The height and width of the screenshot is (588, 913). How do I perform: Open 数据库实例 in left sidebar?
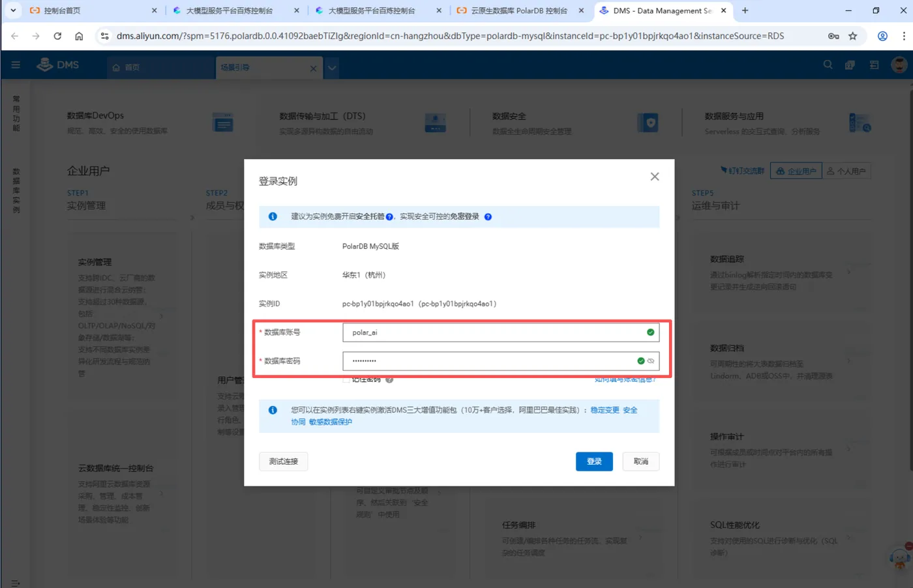16,190
